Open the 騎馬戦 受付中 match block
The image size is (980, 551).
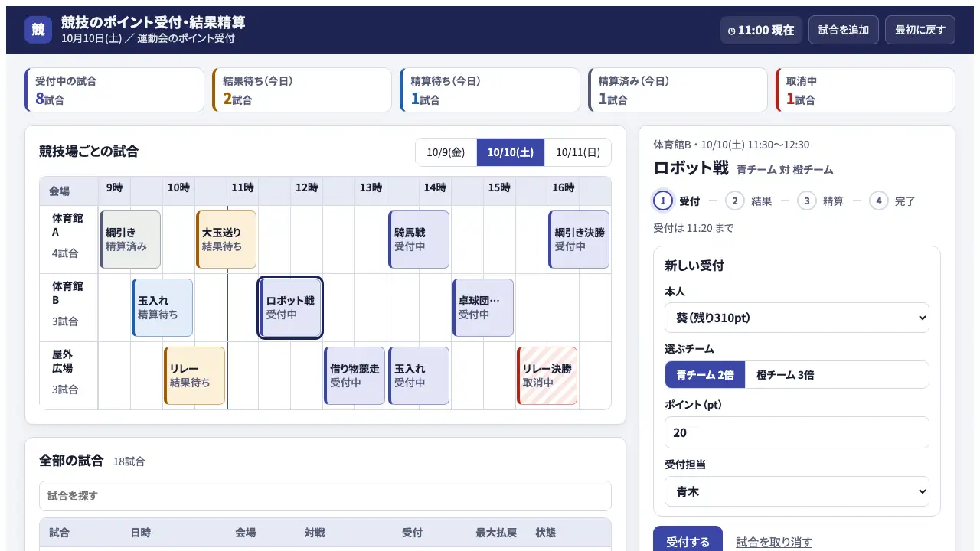click(x=419, y=240)
